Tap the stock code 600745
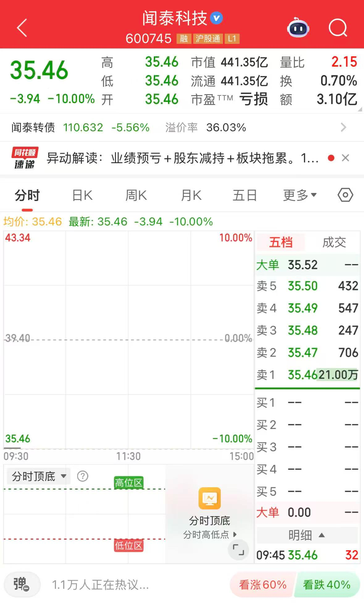364x603 pixels. [x=149, y=39]
